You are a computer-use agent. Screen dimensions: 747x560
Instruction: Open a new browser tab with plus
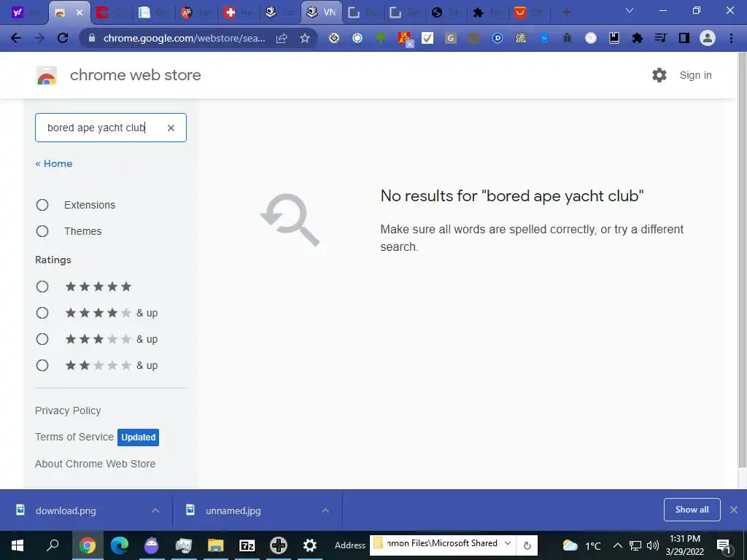tap(566, 12)
